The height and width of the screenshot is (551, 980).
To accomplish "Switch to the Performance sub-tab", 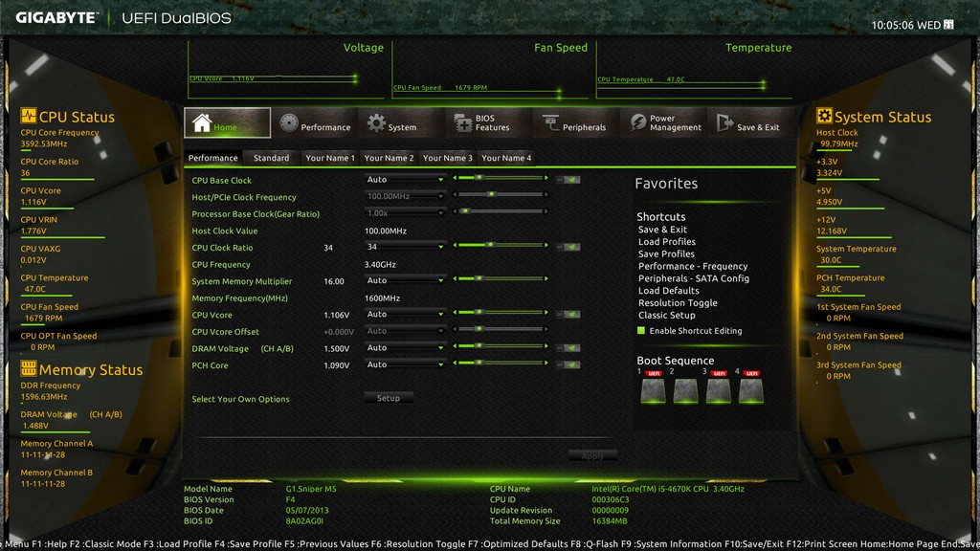I will [213, 158].
